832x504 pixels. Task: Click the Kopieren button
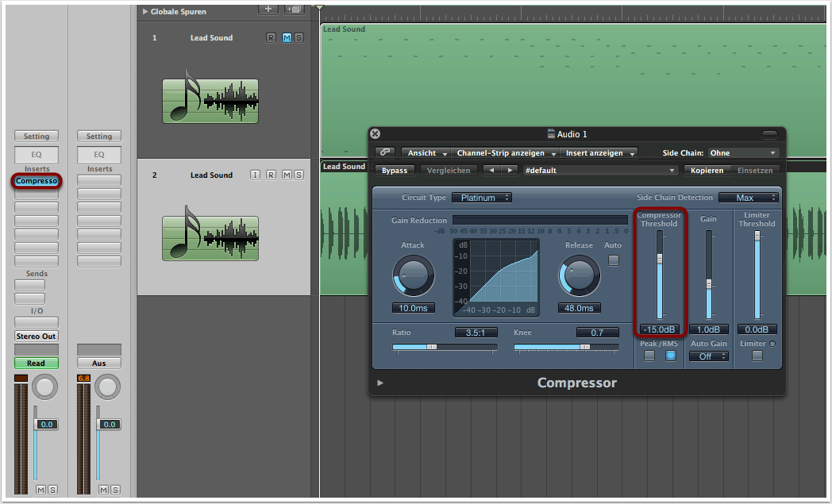707,170
